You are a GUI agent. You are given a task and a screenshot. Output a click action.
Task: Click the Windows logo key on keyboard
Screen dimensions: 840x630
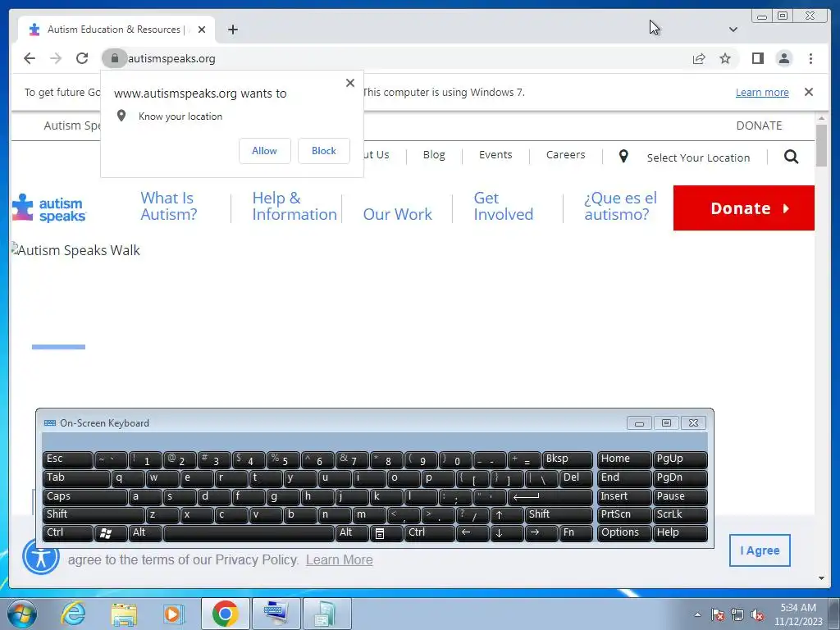pos(111,533)
